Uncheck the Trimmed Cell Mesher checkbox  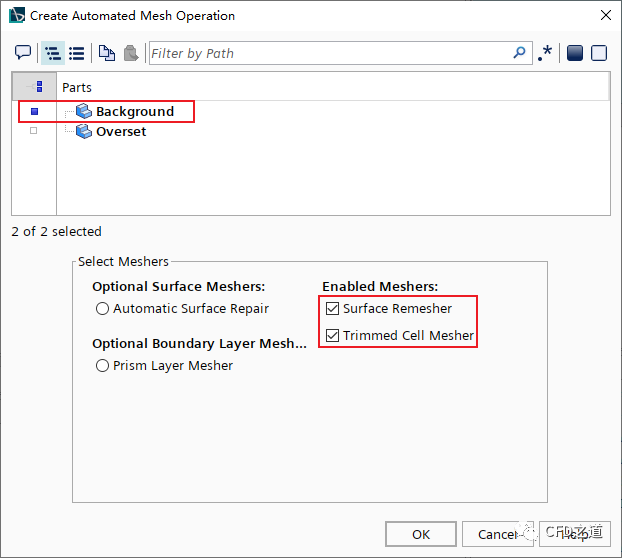pos(332,336)
